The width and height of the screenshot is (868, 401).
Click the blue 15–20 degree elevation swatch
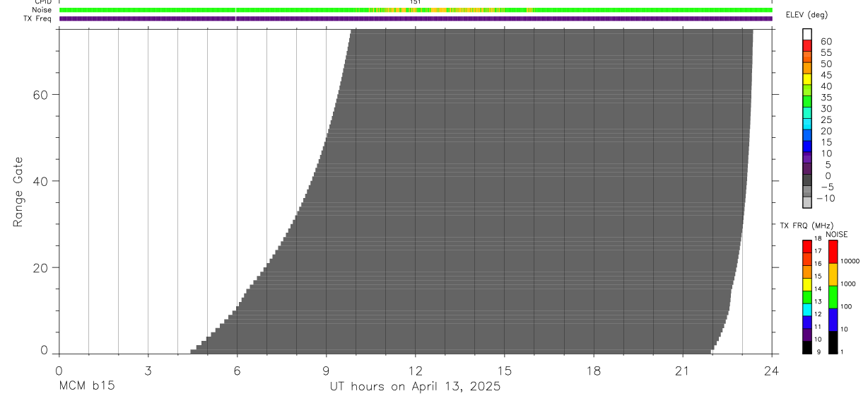tap(807, 135)
